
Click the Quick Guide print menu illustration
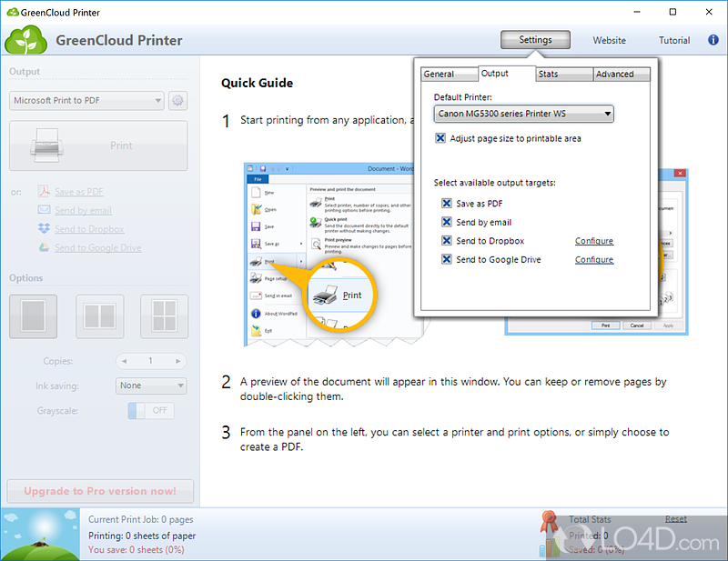tap(329, 255)
